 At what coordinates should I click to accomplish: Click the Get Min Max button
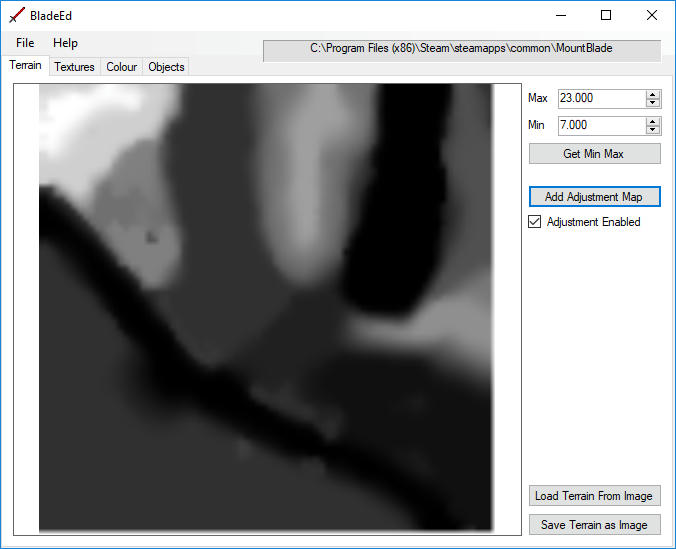click(x=595, y=154)
